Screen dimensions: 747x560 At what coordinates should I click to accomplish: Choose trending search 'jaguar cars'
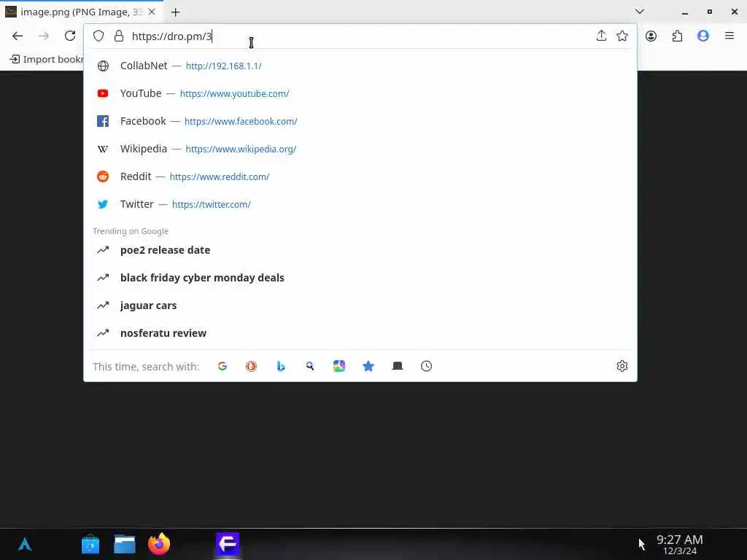[x=360, y=306]
